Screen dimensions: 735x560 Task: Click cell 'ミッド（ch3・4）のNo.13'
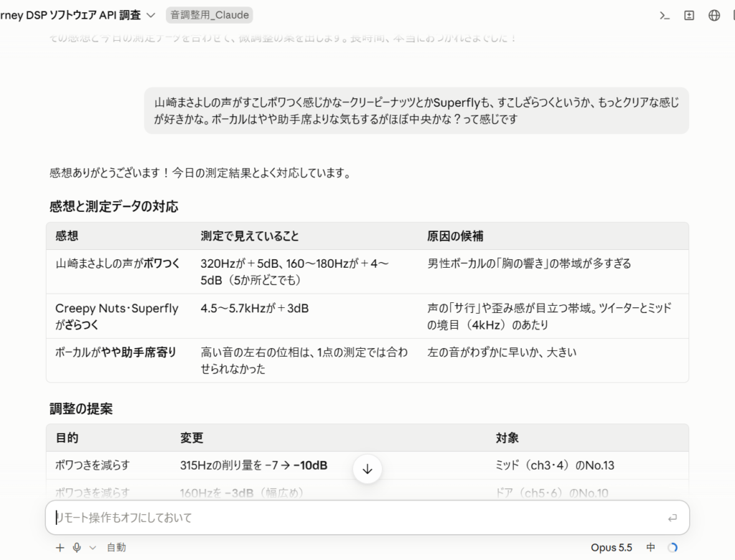coord(555,465)
